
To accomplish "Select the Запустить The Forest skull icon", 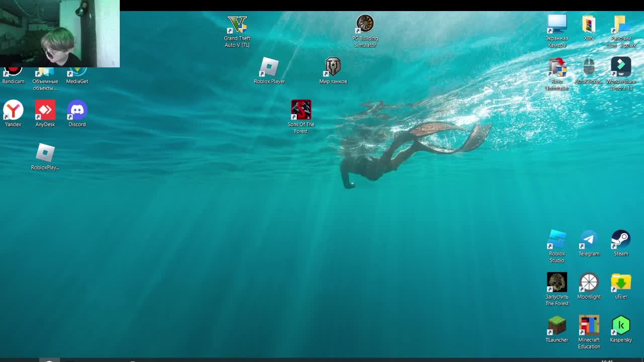I will (x=557, y=283).
